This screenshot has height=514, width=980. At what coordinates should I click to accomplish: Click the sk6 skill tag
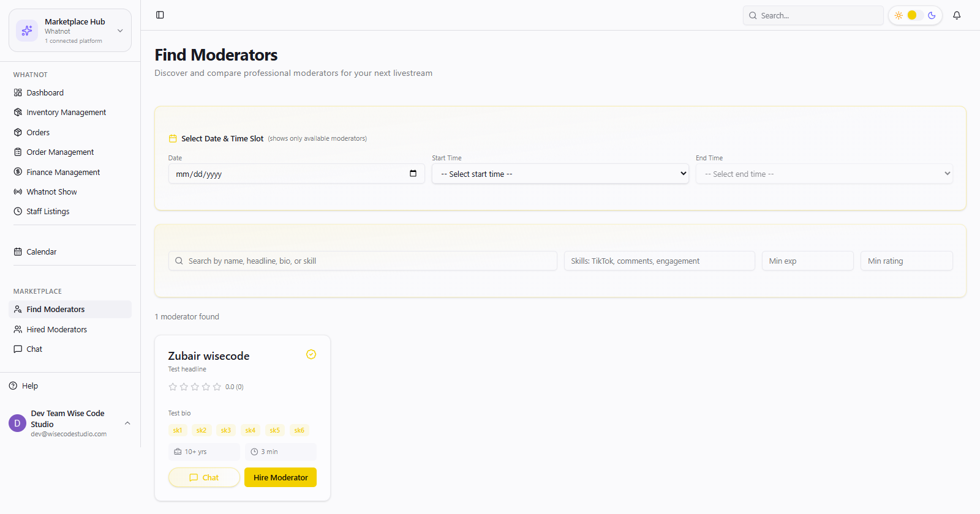click(300, 430)
